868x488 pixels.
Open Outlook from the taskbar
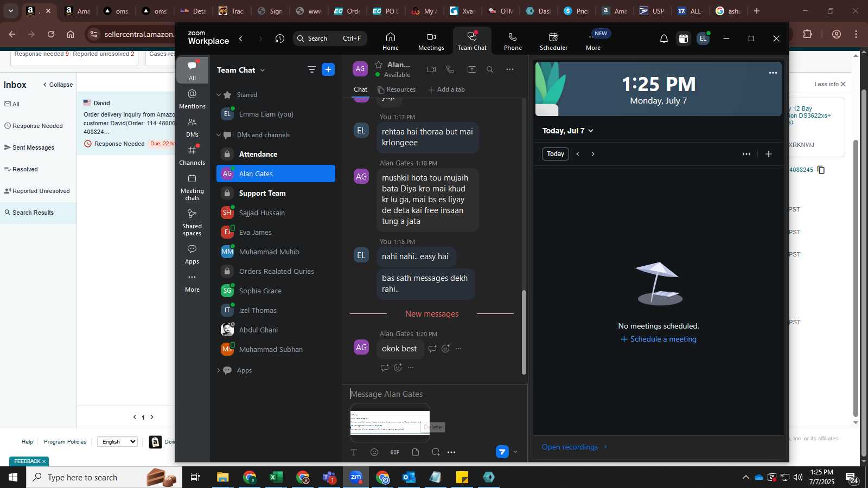tap(409, 477)
